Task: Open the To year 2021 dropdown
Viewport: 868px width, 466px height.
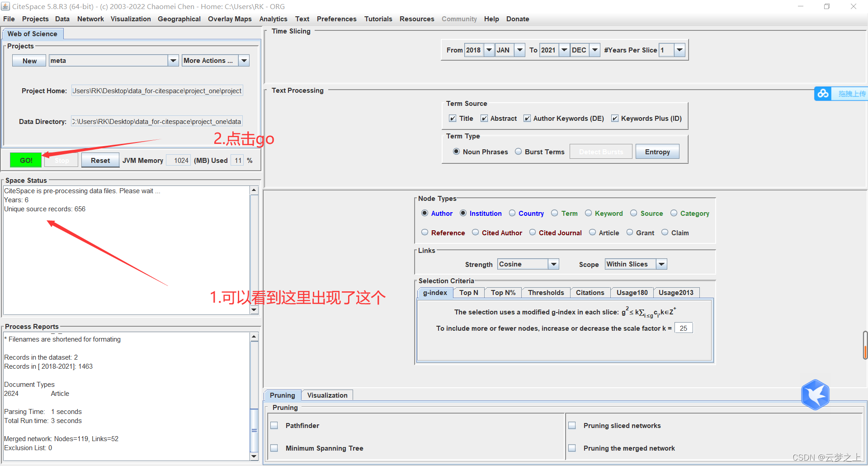Action: 565,50
